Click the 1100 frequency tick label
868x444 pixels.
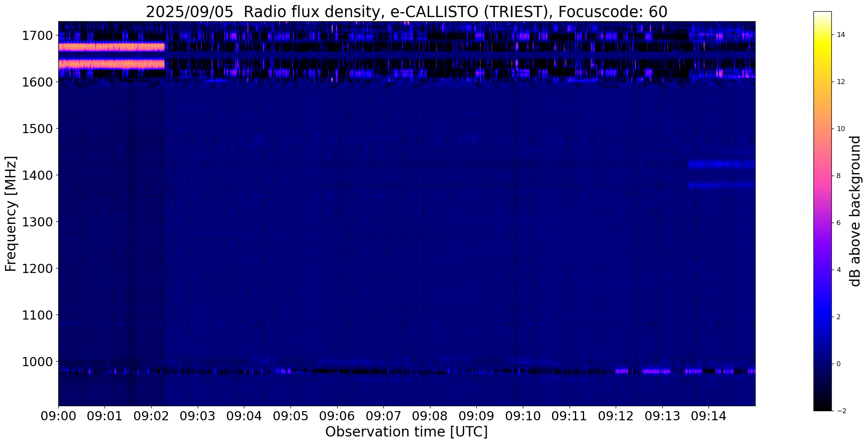tap(37, 315)
